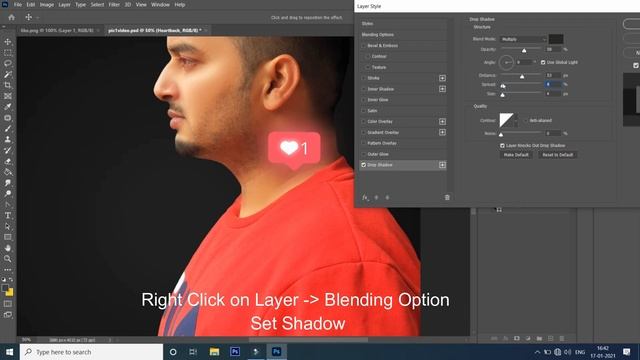The height and width of the screenshot is (360, 640).
Task: Select the Eraser tool
Action: tap(8, 161)
